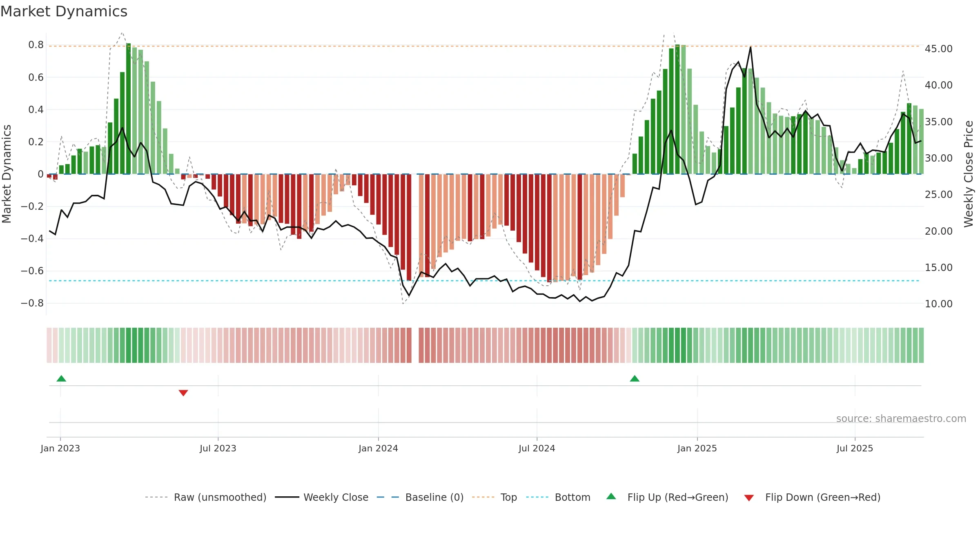The image size is (980, 551).
Task: Toggle Flip Down (Green→Red) legend entry
Action: click(812, 497)
